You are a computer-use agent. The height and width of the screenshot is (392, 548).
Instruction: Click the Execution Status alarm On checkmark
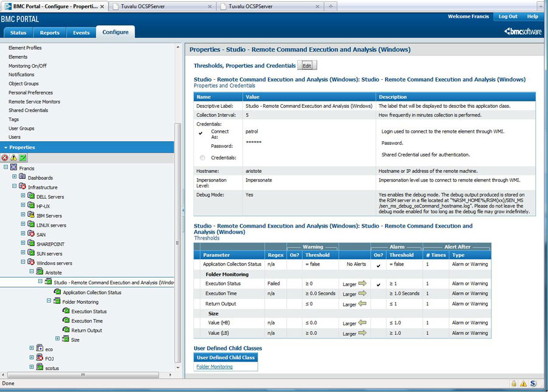(x=379, y=284)
